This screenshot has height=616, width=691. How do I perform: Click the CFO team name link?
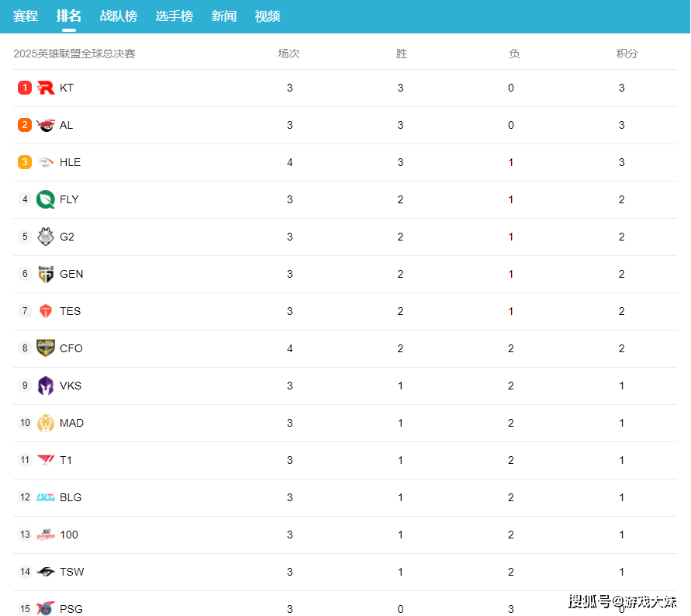tap(71, 348)
